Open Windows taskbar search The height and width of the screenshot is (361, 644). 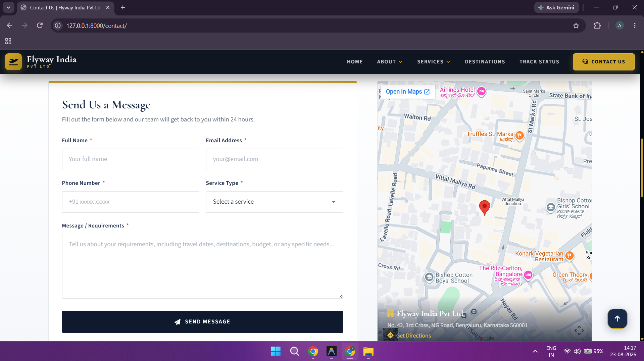294,351
